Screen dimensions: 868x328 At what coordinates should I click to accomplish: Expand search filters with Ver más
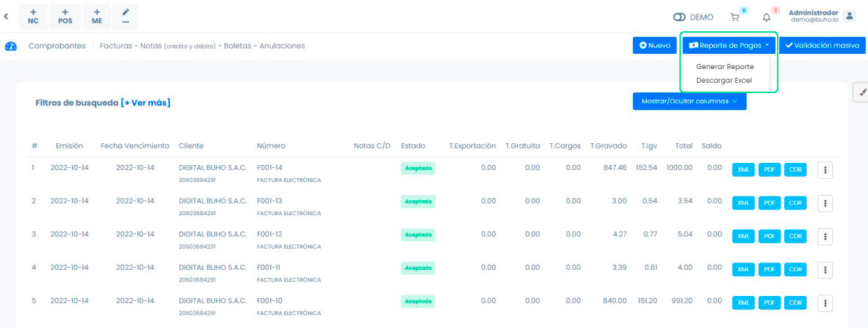[146, 103]
